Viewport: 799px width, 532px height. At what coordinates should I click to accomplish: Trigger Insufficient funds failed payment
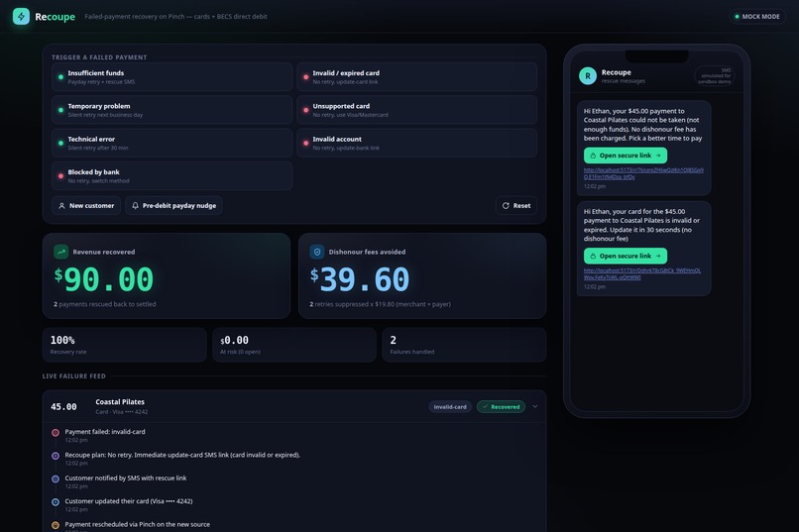pyautogui.click(x=171, y=77)
